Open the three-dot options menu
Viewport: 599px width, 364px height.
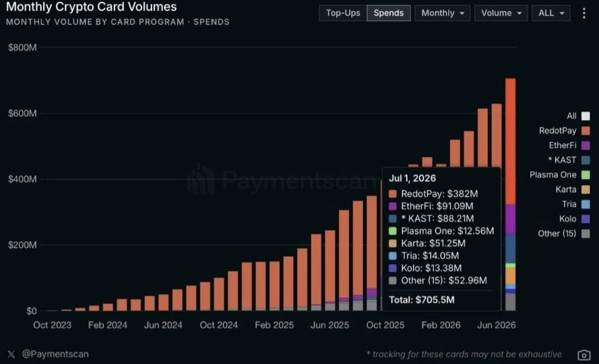pos(585,13)
